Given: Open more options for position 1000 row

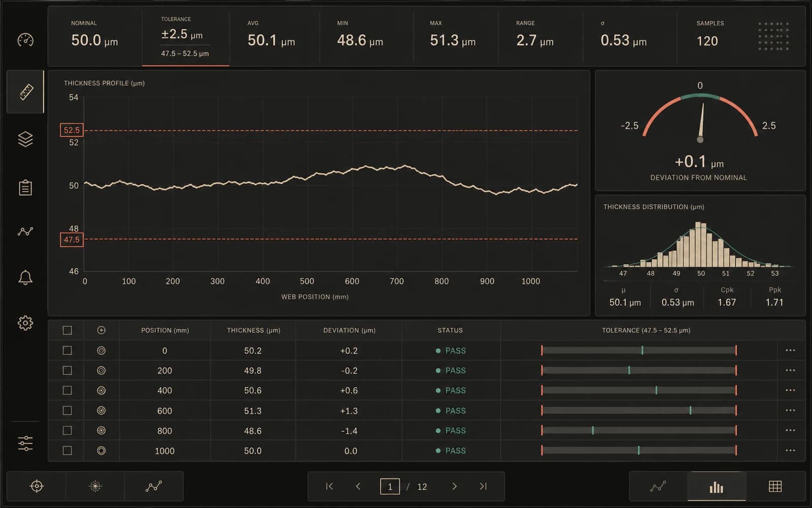Looking at the screenshot, I should point(790,451).
